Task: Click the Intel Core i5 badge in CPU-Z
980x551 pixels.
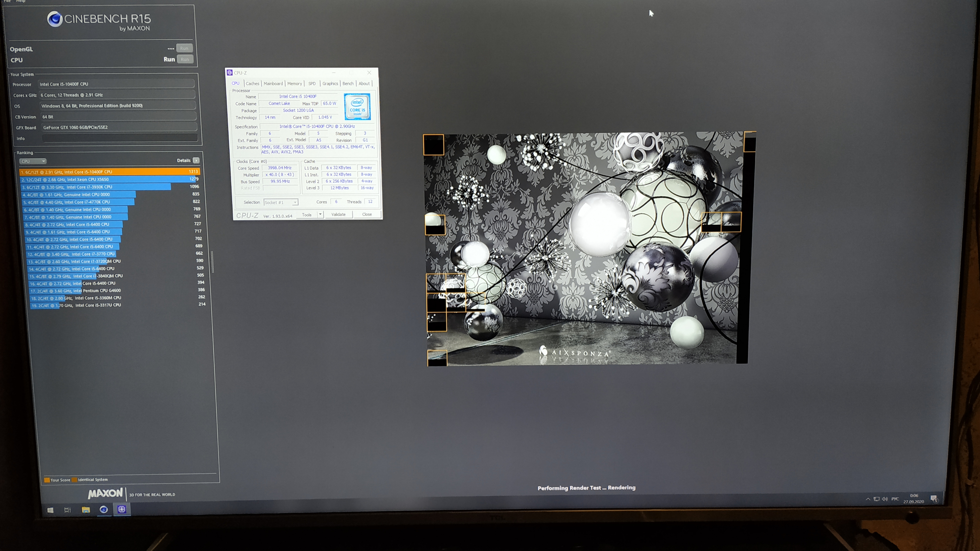Action: point(357,107)
